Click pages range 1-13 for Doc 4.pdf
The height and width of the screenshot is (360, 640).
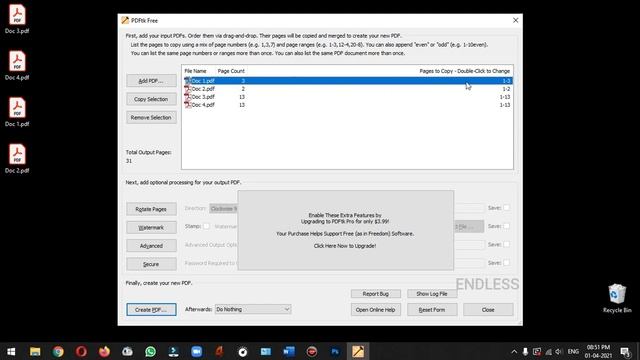(x=505, y=105)
